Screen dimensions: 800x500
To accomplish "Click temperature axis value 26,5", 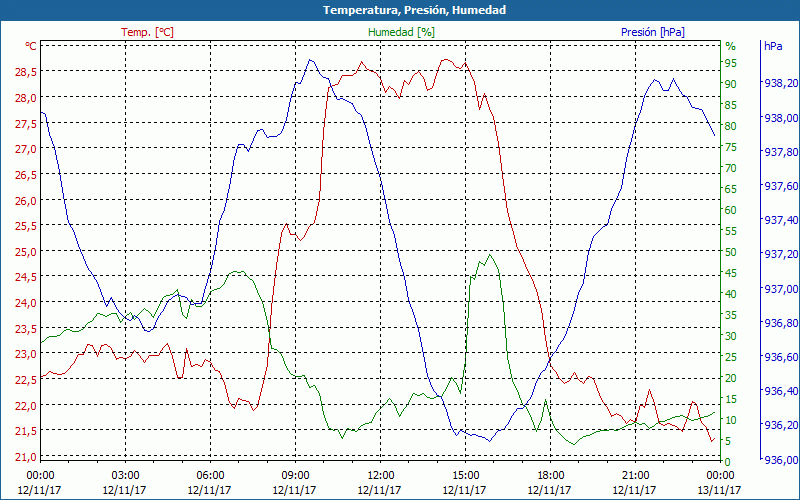I will [x=26, y=174].
